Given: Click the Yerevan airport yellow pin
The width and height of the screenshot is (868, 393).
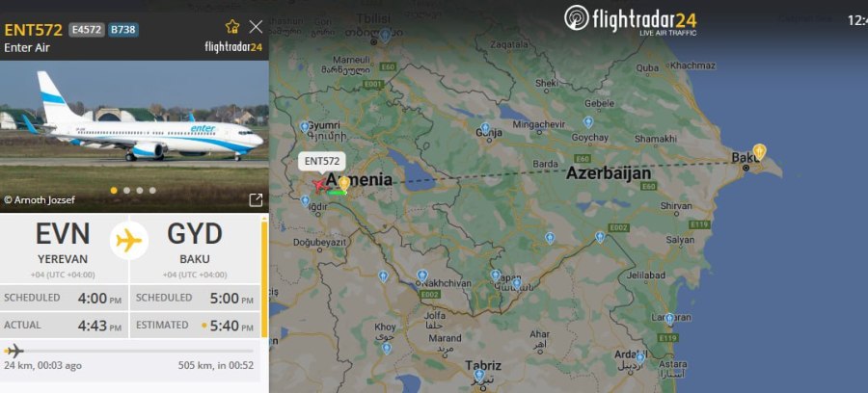Looking at the screenshot, I should tap(344, 184).
